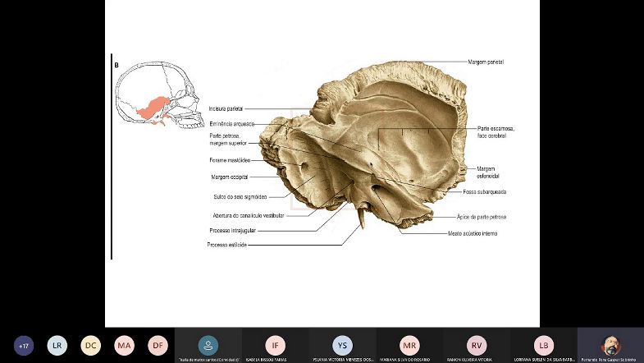This screenshot has height=363, width=644.
Task: Click the MA participant avatar
Action: point(124,346)
